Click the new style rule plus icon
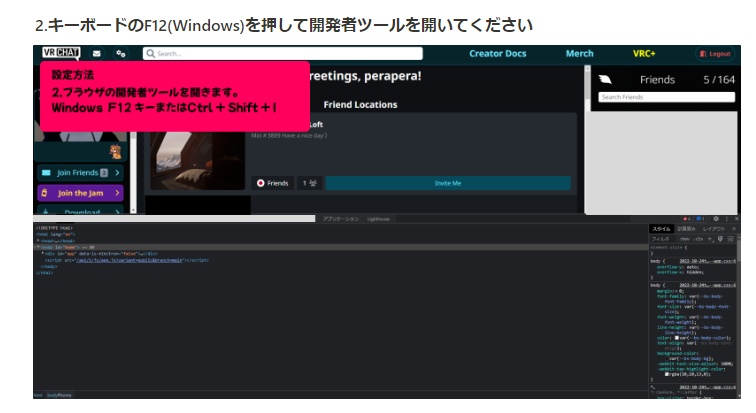 tap(710, 239)
